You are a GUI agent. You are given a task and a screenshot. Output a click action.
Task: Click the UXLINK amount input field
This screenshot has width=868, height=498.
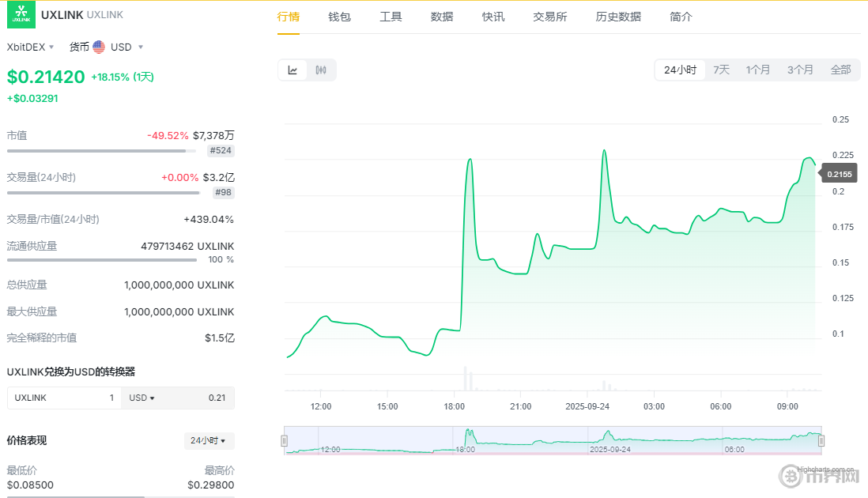pos(64,398)
